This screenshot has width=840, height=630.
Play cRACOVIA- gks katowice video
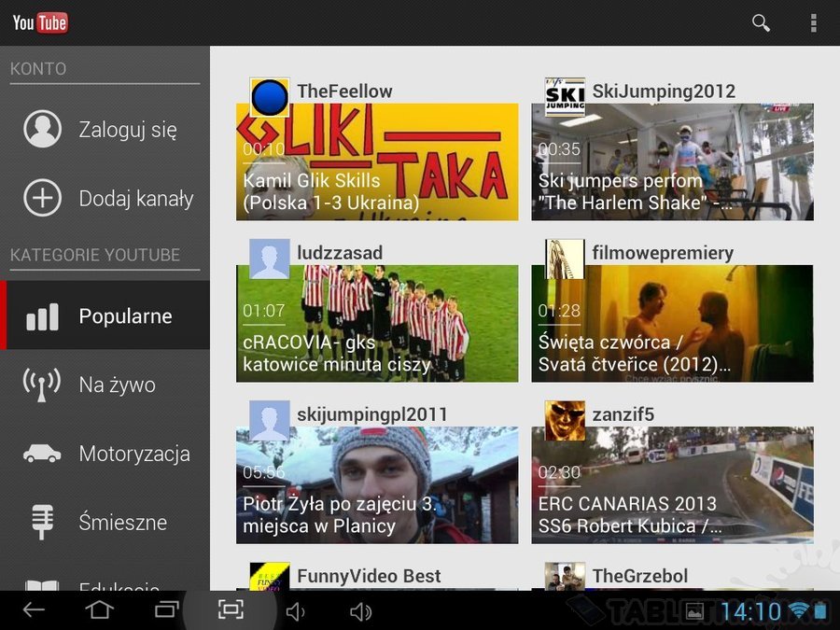[377, 324]
